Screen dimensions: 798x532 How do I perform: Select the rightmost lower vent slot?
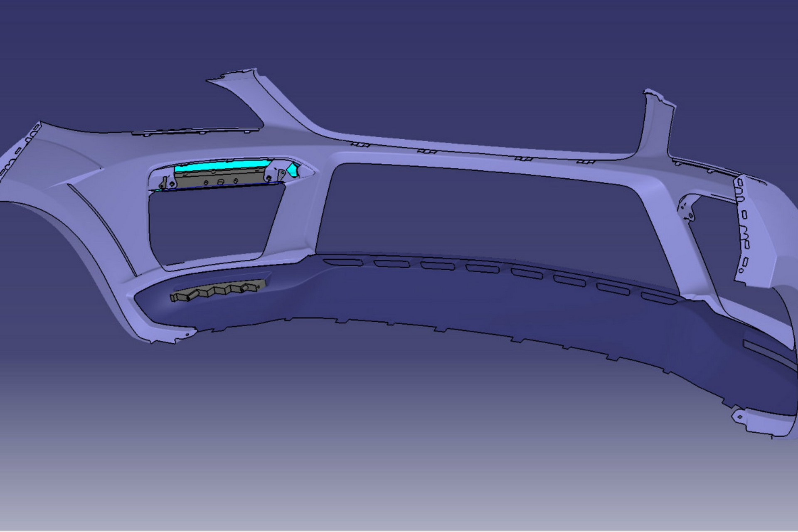click(659, 297)
